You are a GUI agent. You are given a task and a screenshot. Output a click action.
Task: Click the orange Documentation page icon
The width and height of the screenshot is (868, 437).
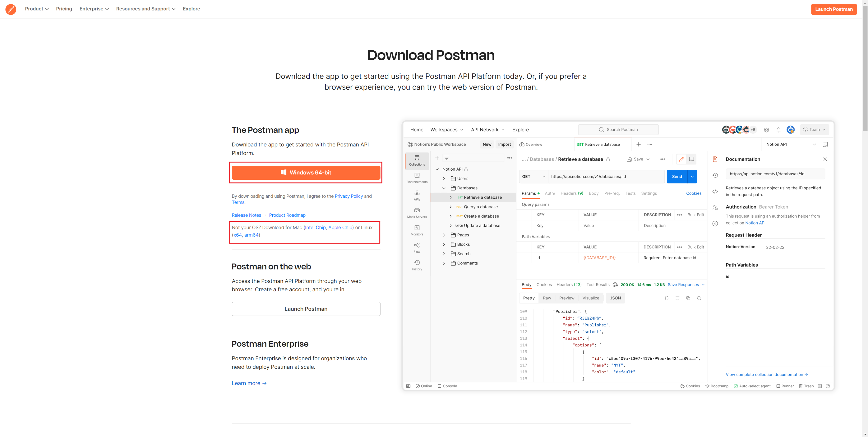(x=715, y=159)
